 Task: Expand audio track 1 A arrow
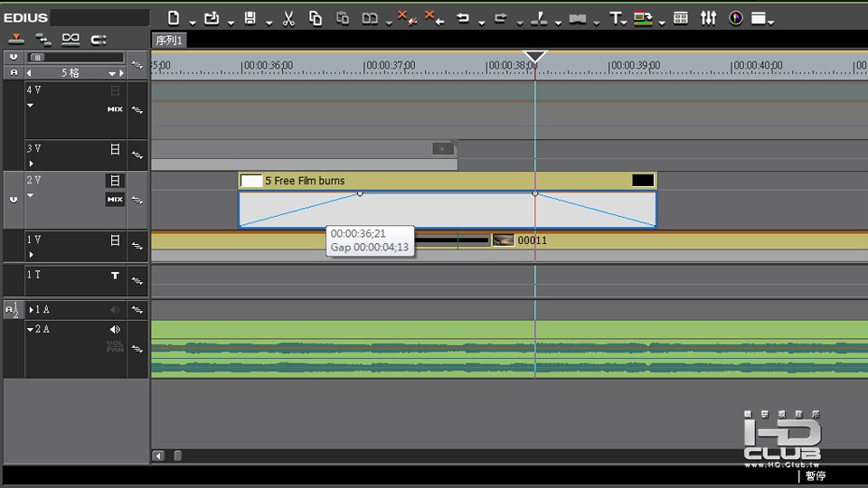coord(32,310)
